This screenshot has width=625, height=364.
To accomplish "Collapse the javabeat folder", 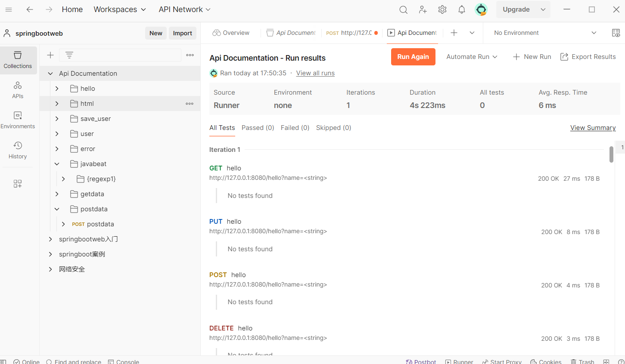I will [57, 164].
